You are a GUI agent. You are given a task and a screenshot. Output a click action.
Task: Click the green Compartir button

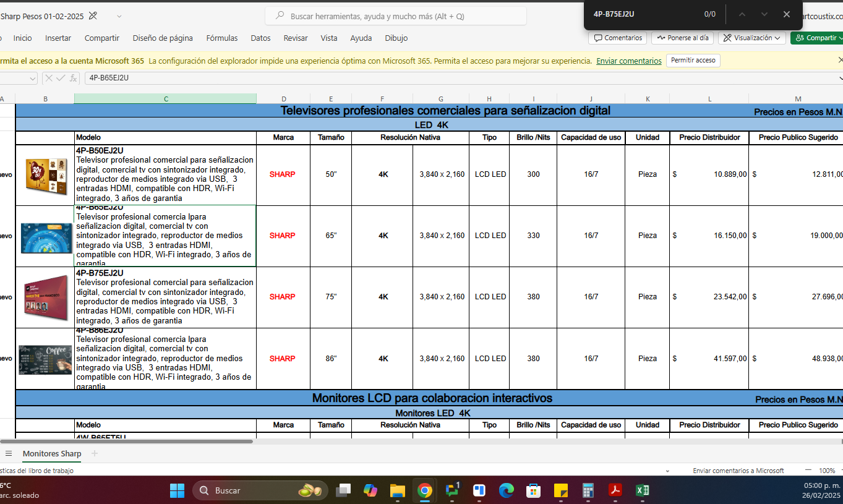[818, 38]
